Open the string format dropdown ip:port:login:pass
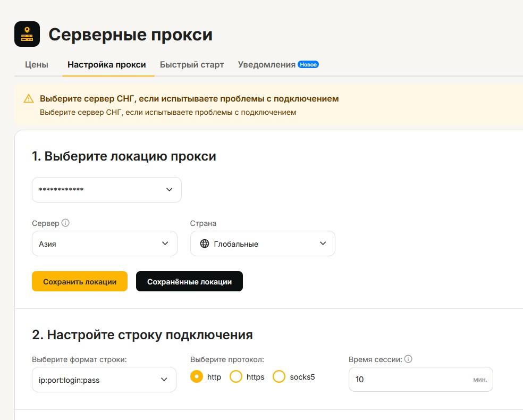The width and height of the screenshot is (523, 420). coord(104,380)
